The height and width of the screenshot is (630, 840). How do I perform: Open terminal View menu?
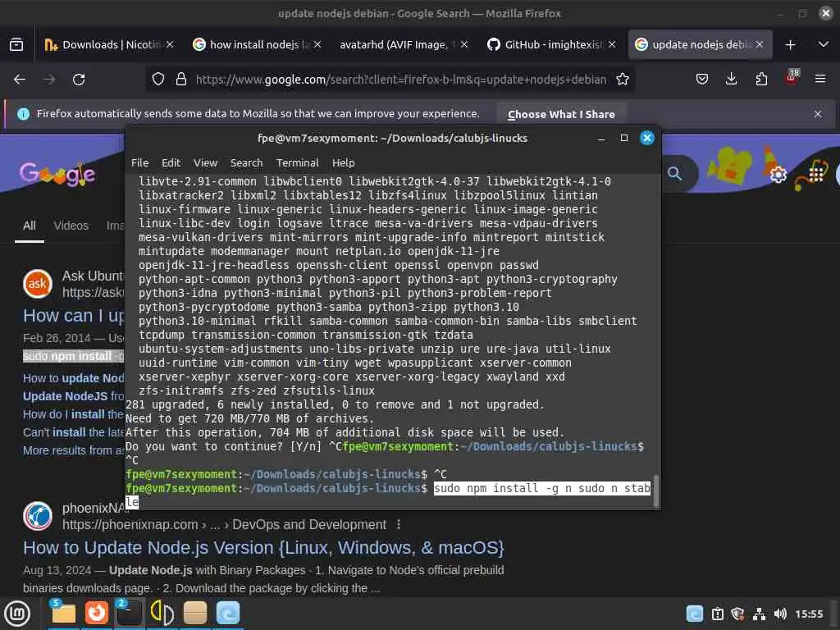205,163
